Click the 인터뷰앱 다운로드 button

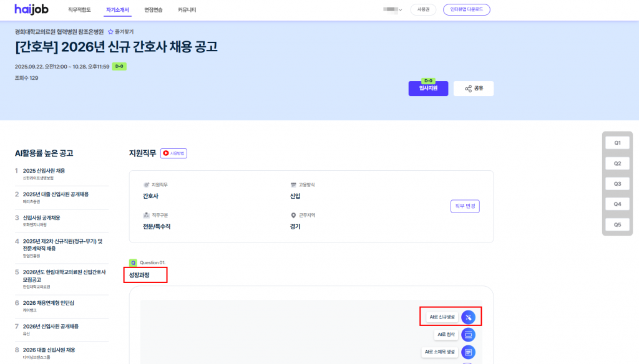466,10
